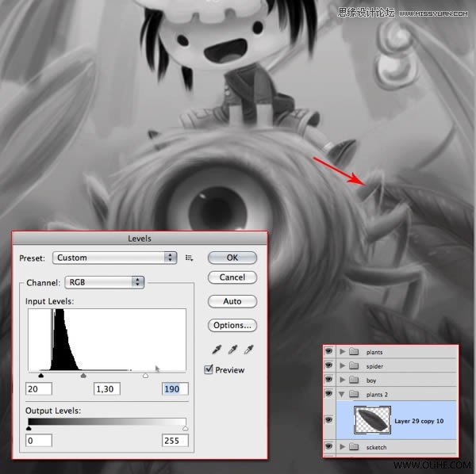This screenshot has height=474, width=476.
Task: Click the Auto button
Action: (232, 301)
